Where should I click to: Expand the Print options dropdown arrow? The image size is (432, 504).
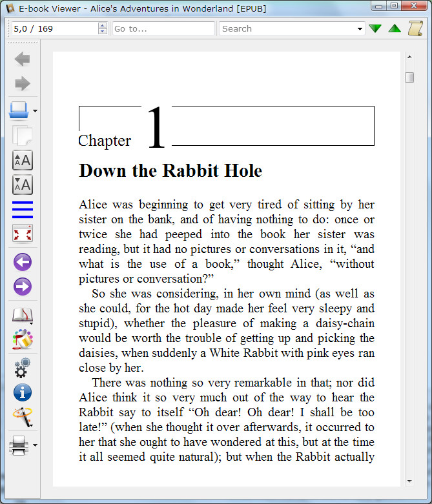35,445
